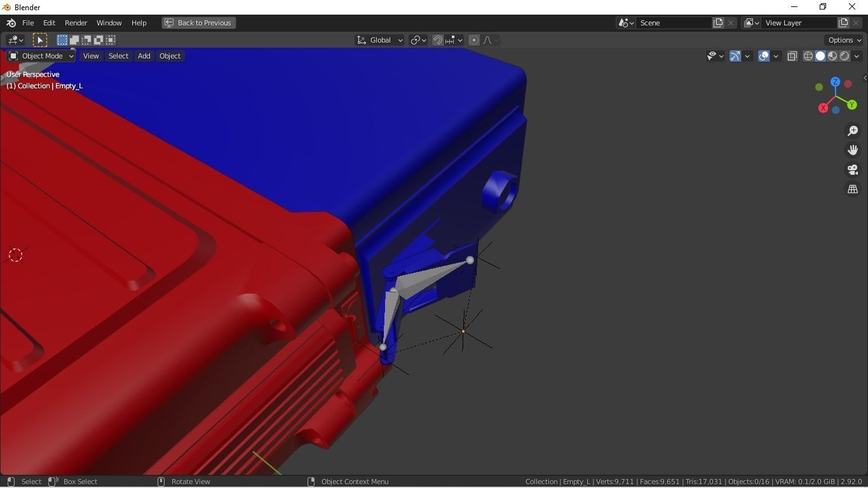
Task: Switch viewport to wireframe shading mode
Action: pyautogui.click(x=808, y=56)
